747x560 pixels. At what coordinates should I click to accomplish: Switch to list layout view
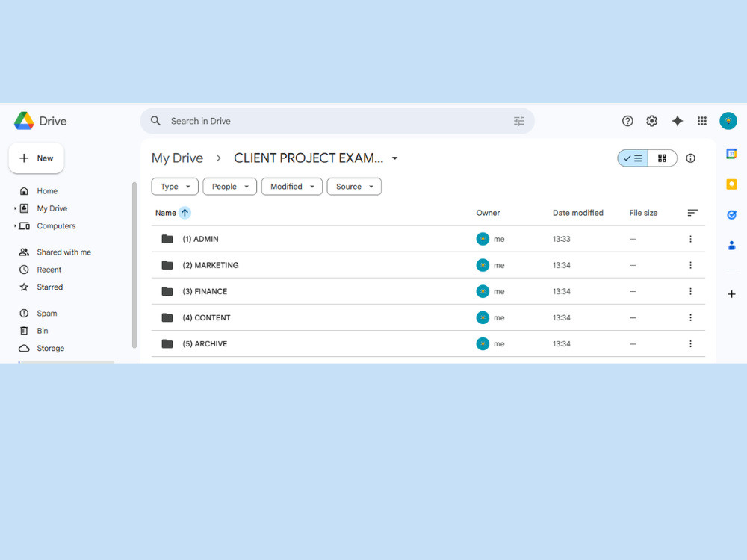click(x=633, y=158)
